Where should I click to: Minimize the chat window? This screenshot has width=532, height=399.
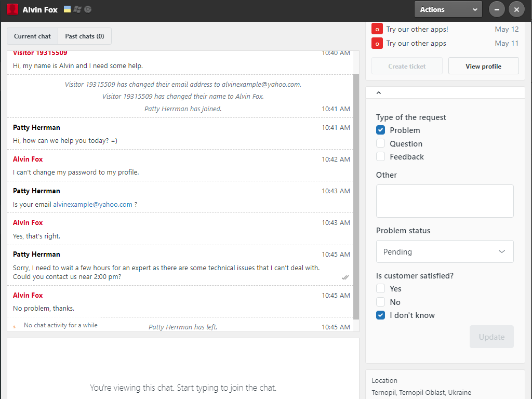pyautogui.click(x=497, y=9)
